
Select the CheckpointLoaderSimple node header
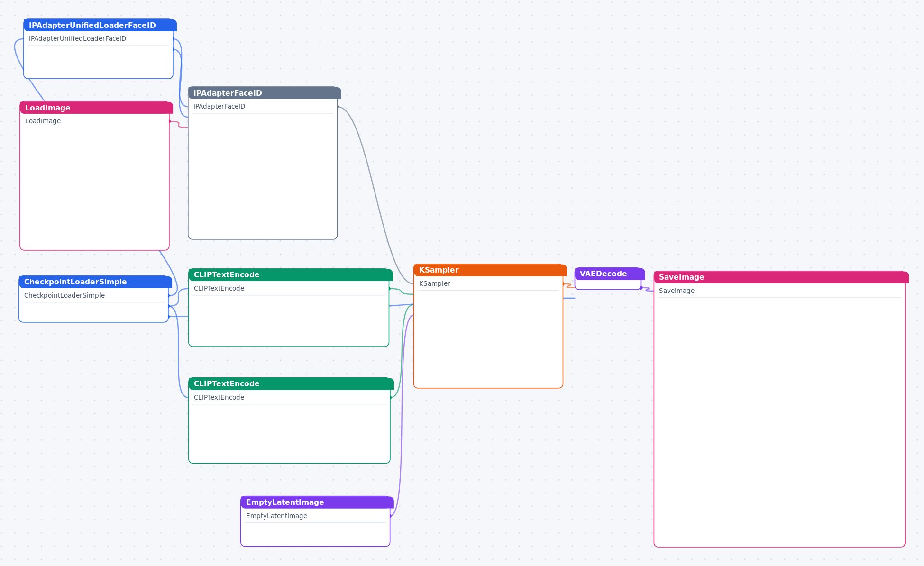95,282
